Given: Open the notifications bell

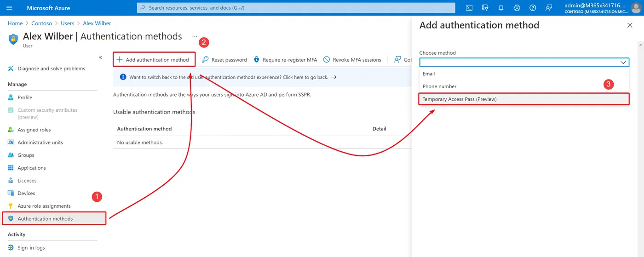Looking at the screenshot, I should 501,8.
